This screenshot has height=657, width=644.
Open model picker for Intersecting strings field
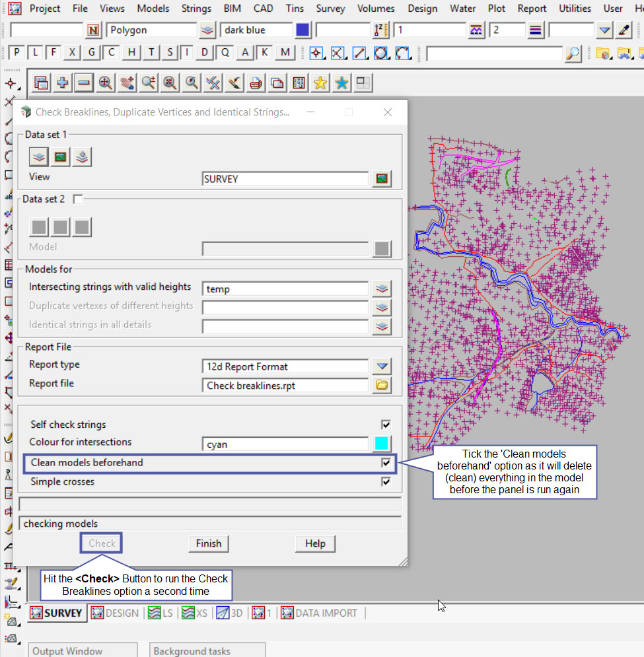[x=382, y=289]
